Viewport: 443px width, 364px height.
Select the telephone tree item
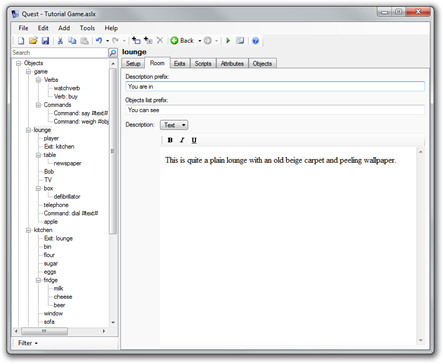(x=56, y=205)
